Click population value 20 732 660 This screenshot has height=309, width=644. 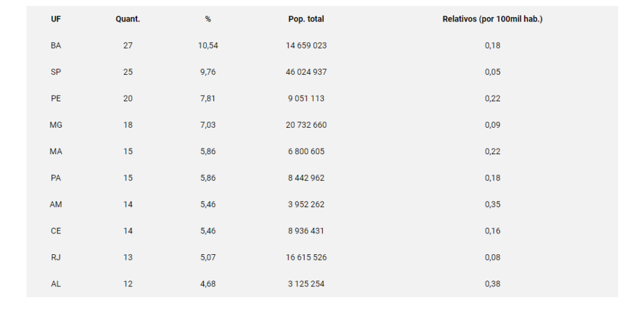[x=306, y=125]
